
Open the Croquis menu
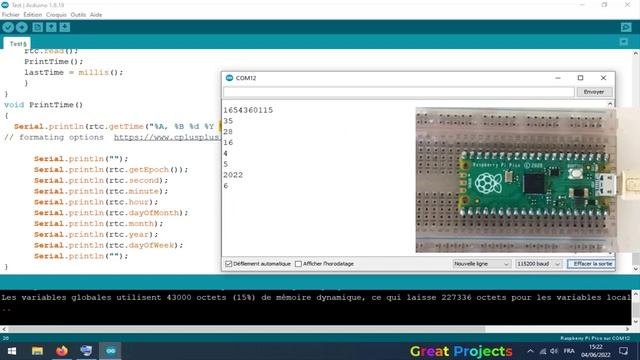pos(56,15)
